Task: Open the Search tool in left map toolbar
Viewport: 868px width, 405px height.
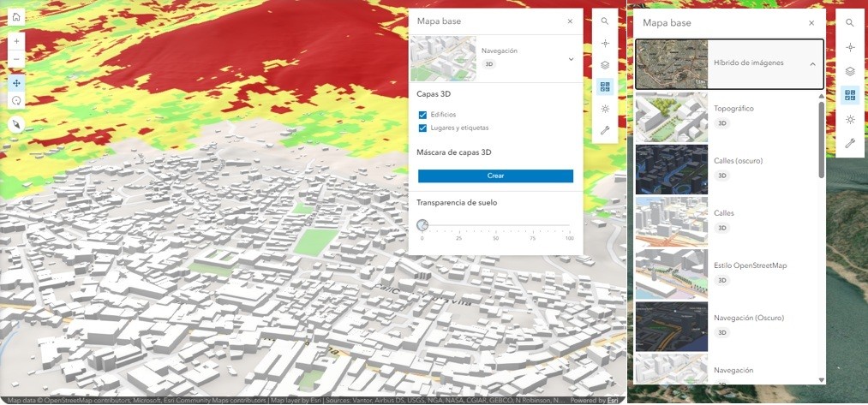Action: (x=605, y=21)
